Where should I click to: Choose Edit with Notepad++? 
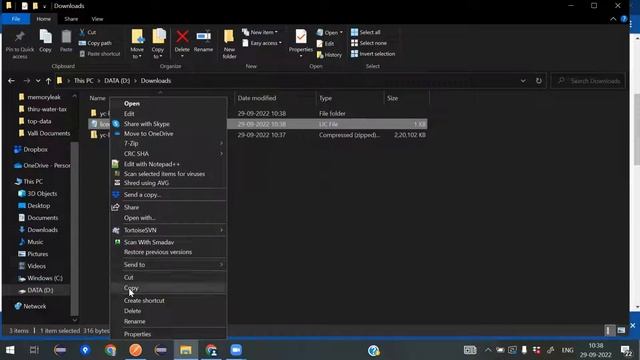pyautogui.click(x=168, y=164)
